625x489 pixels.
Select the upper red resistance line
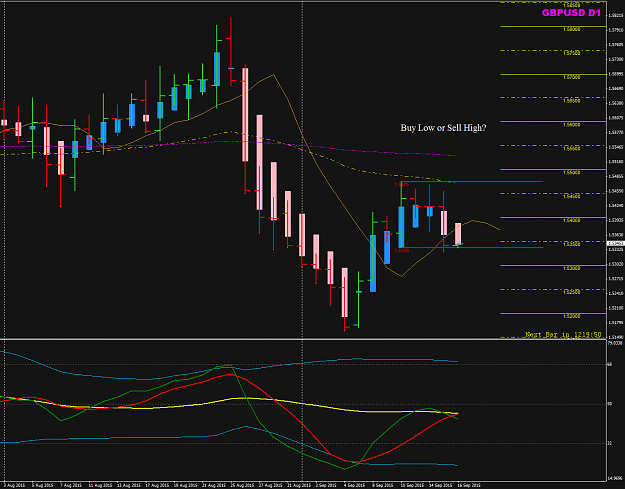click(x=474, y=181)
